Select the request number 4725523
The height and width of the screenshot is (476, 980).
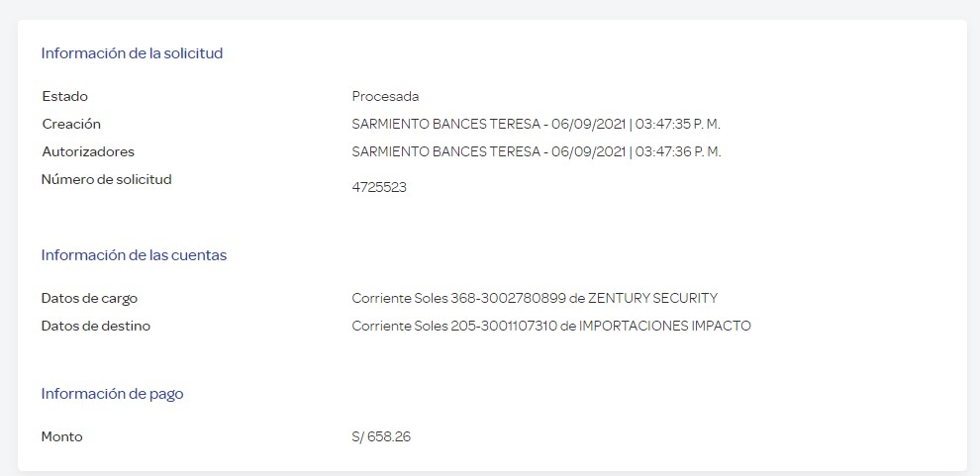click(x=379, y=187)
